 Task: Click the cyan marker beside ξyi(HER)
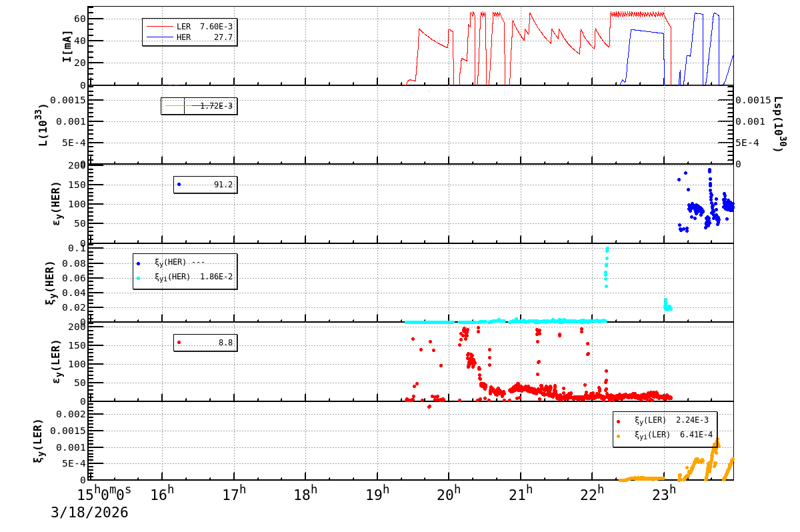[138, 278]
